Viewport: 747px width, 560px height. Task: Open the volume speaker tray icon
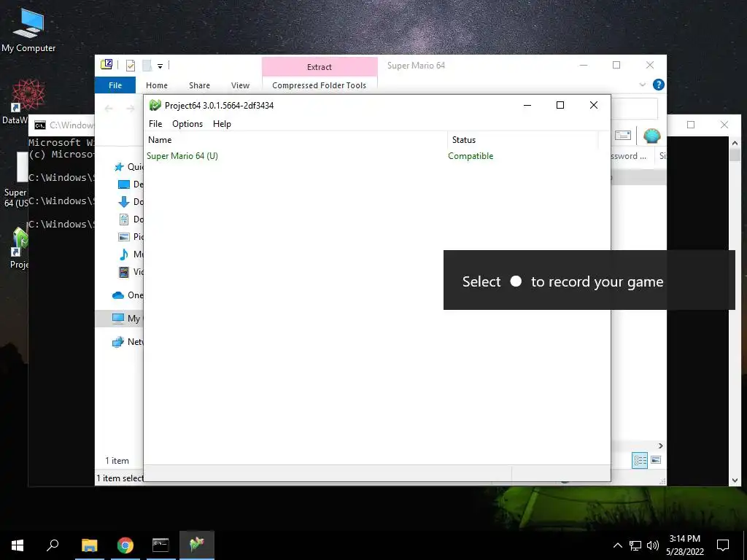(x=653, y=545)
